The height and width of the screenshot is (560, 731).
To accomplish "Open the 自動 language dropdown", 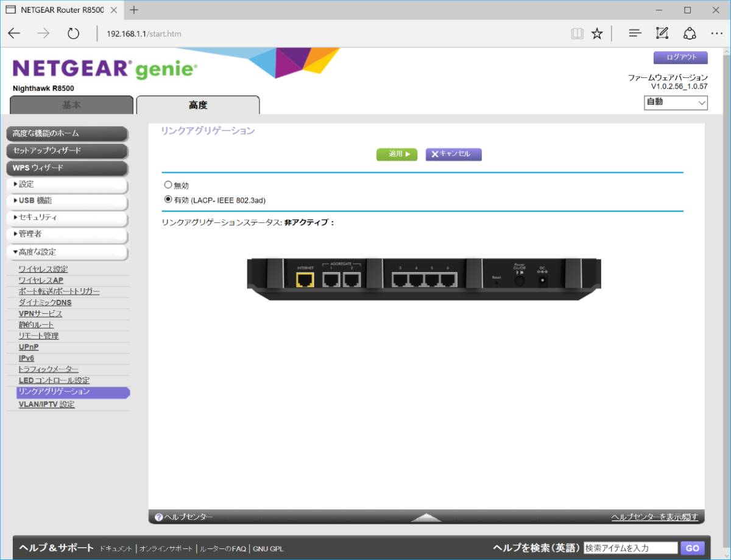I will point(676,103).
